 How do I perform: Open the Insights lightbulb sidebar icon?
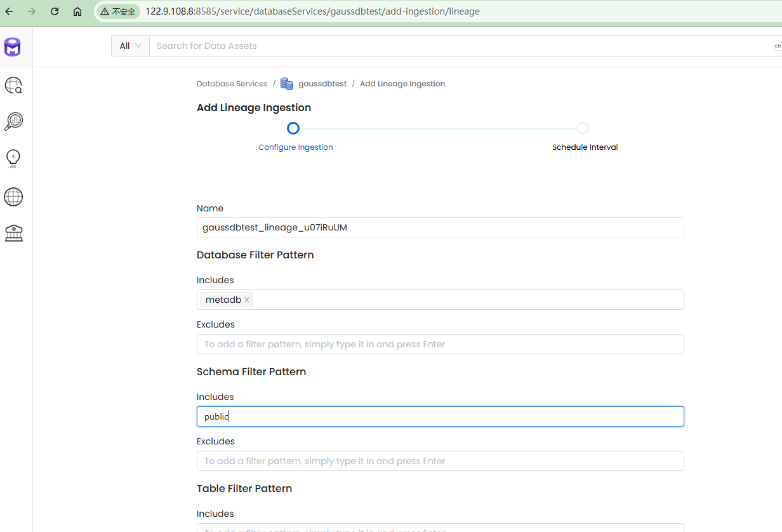point(13,158)
